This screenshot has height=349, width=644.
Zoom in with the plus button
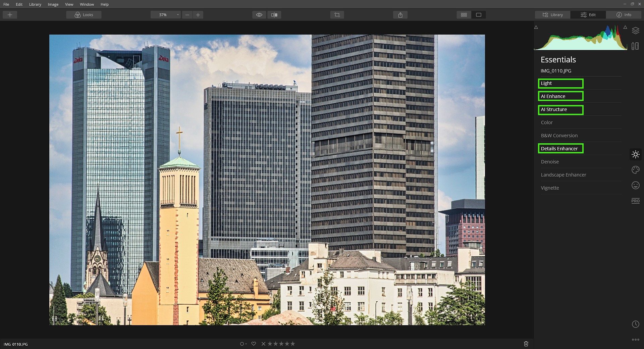[x=198, y=15]
